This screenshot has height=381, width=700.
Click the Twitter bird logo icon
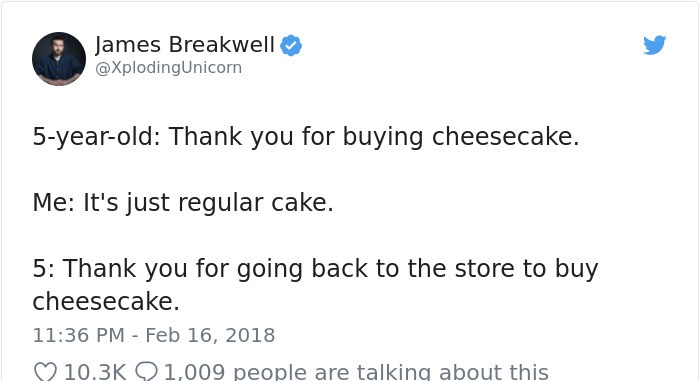coord(654,45)
